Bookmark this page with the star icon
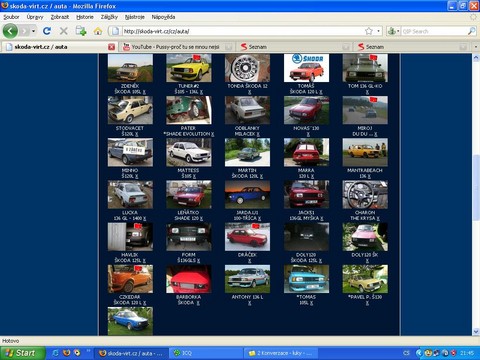Image resolution: width=480 pixels, height=360 pixels. [x=369, y=31]
